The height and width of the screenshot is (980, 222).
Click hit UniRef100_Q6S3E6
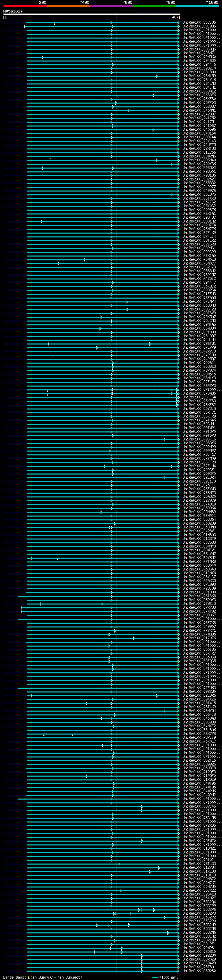[x=199, y=95]
